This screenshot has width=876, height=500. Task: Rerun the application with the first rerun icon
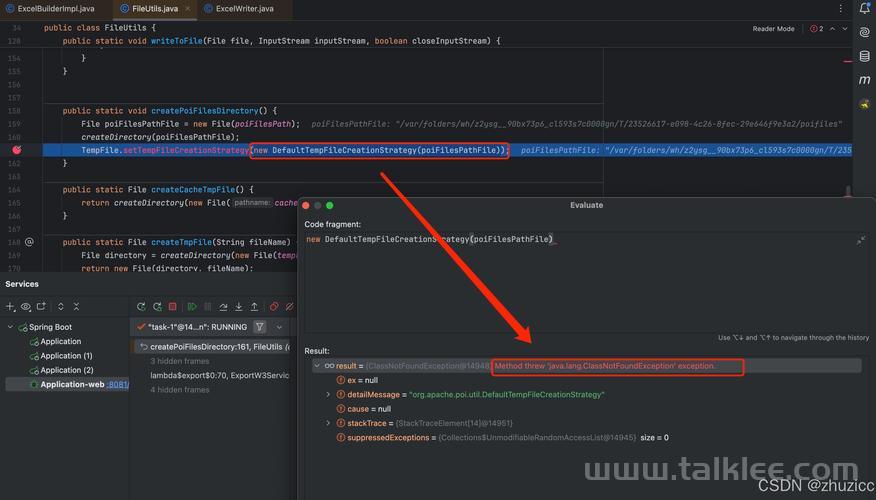pyautogui.click(x=141, y=306)
